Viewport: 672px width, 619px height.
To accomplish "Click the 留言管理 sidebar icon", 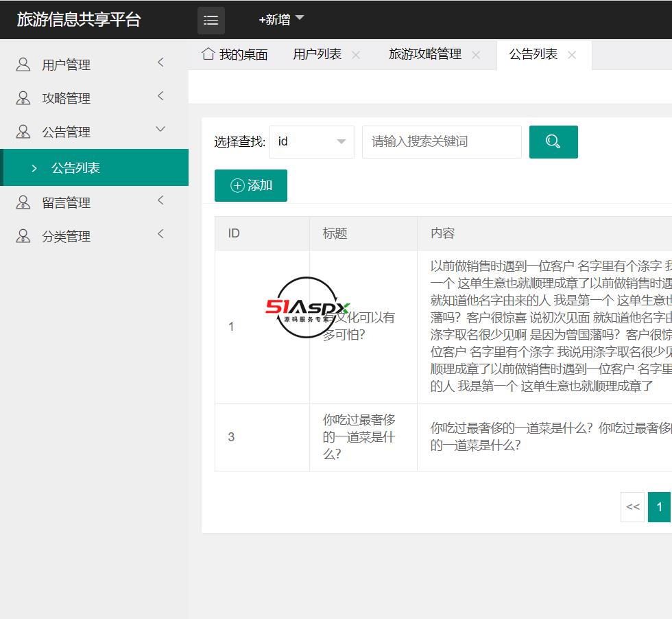I will coord(23,202).
